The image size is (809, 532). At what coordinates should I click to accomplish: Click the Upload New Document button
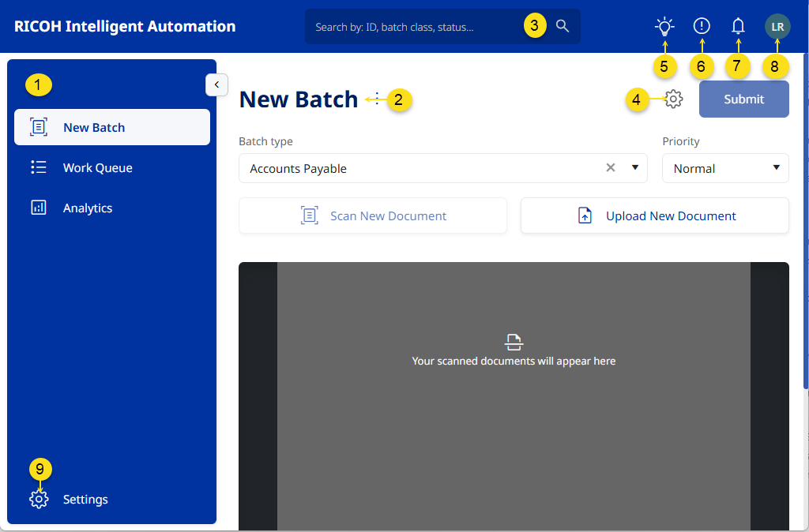click(x=654, y=215)
